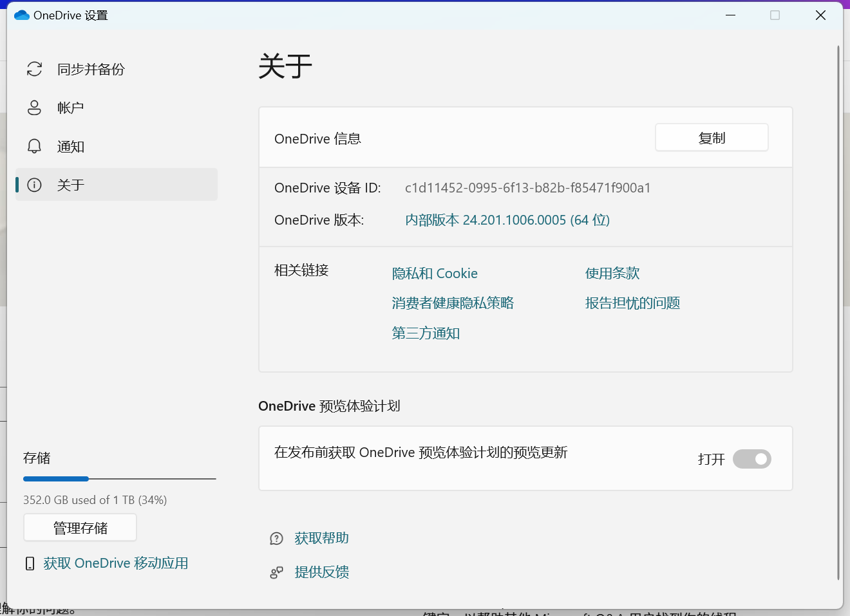Click the 存储 heading in sidebar

[x=37, y=458]
